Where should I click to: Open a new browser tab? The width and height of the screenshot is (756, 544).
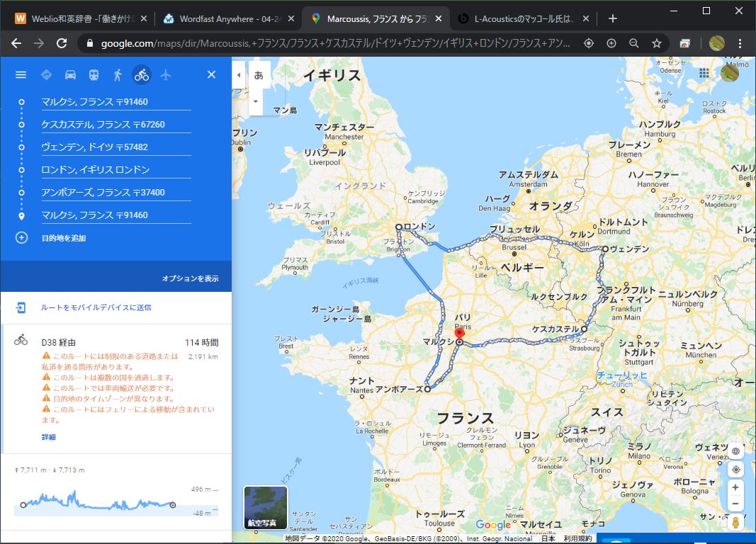coord(613,19)
